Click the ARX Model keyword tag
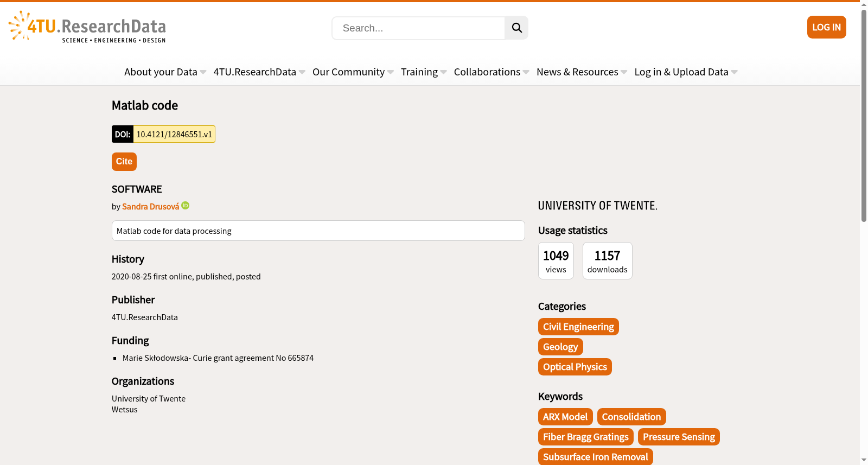Image resolution: width=868 pixels, height=465 pixels. click(565, 417)
